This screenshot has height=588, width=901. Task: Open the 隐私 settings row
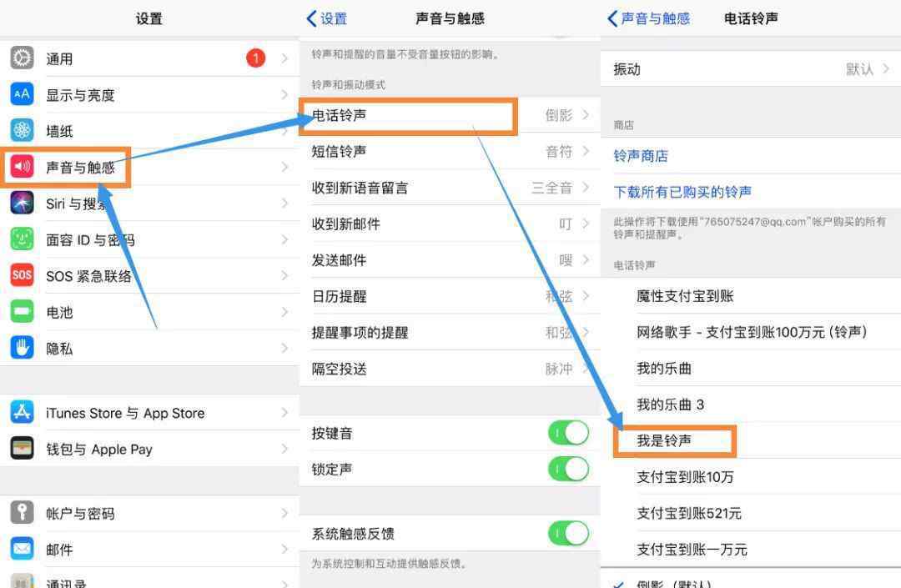point(149,348)
